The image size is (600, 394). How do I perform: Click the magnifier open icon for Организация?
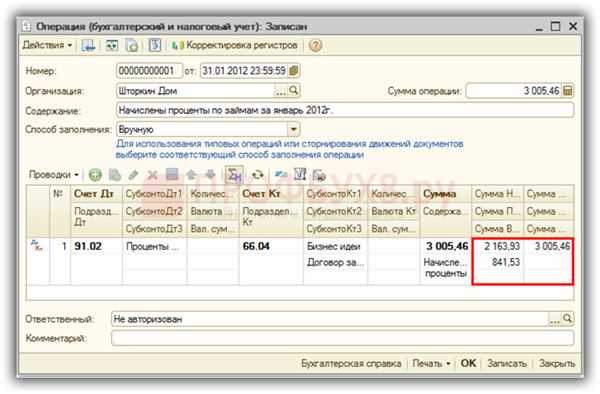(293, 91)
